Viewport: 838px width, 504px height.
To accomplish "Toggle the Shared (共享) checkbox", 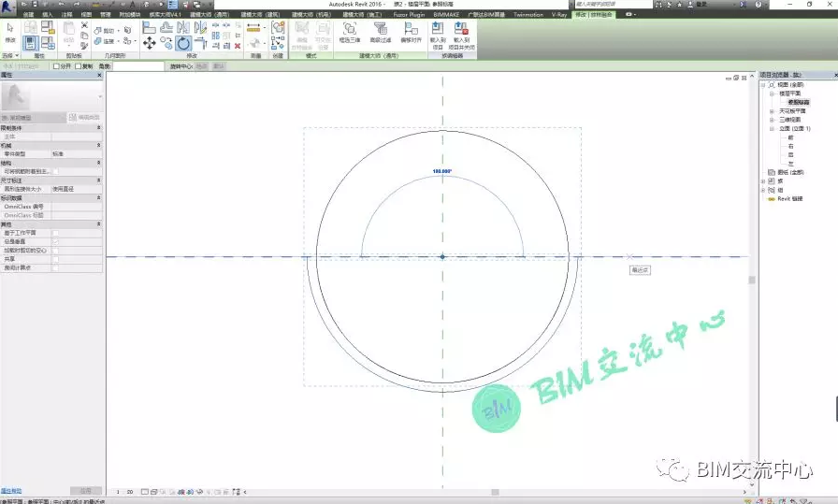I will [x=56, y=259].
